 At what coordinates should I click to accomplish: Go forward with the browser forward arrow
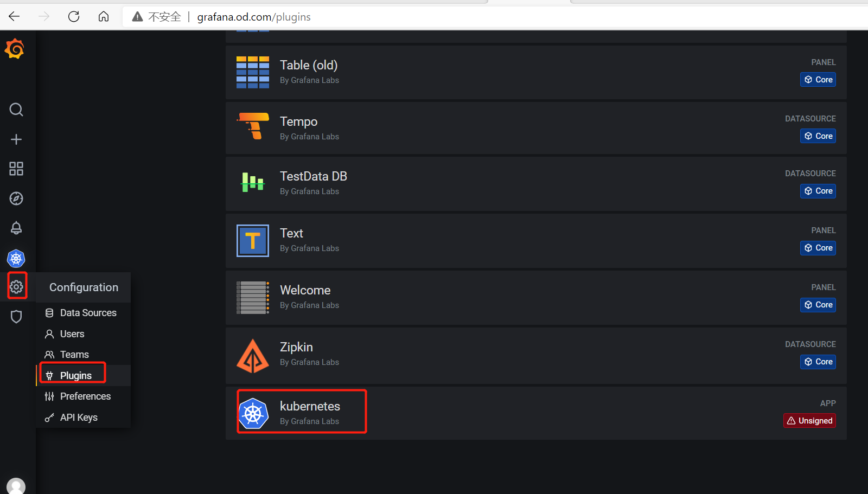tap(44, 17)
